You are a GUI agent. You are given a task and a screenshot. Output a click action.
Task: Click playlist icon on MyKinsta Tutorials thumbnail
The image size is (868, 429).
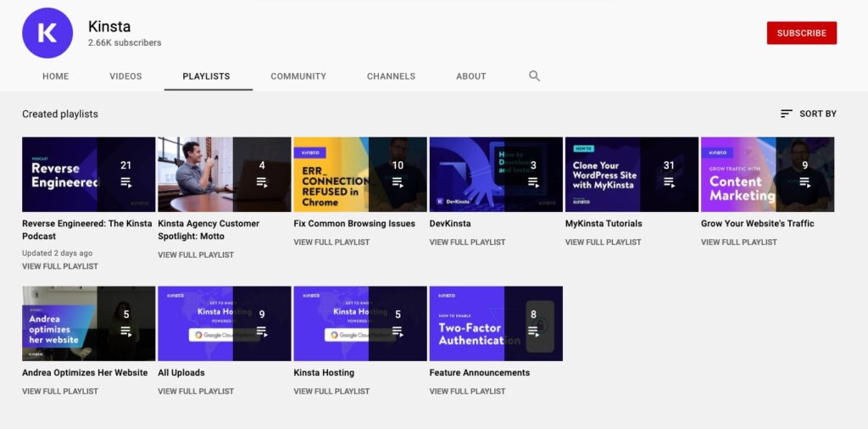click(x=669, y=182)
